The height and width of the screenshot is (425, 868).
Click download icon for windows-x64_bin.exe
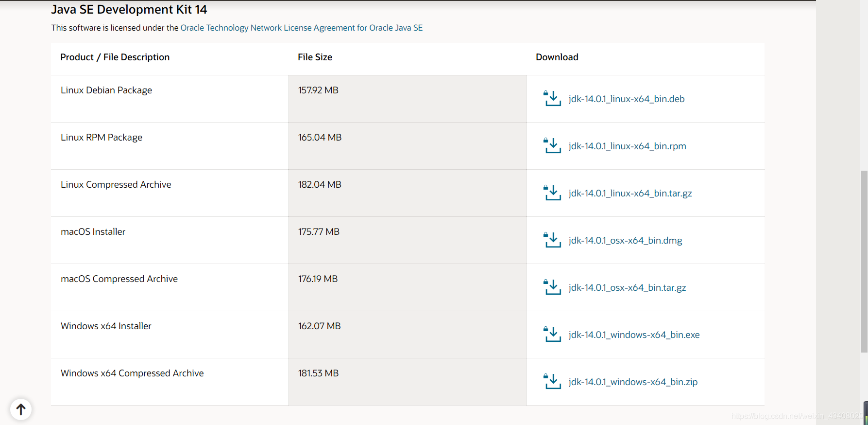coord(552,335)
